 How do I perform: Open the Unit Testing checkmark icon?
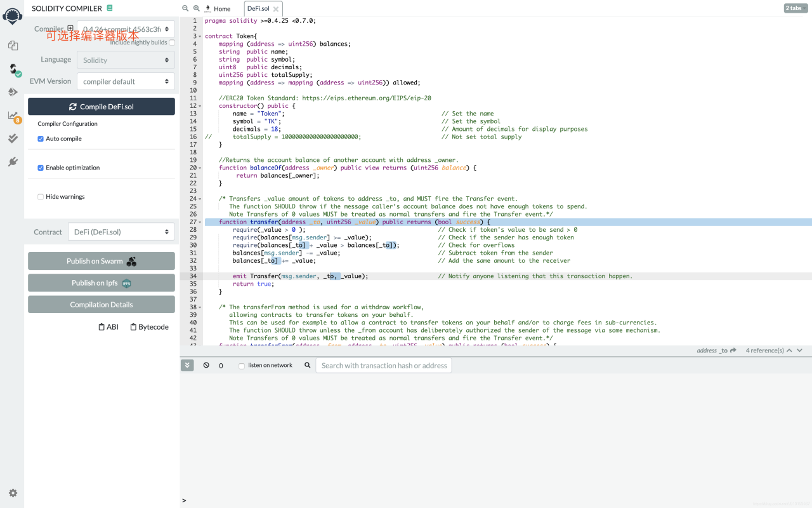tap(13, 138)
